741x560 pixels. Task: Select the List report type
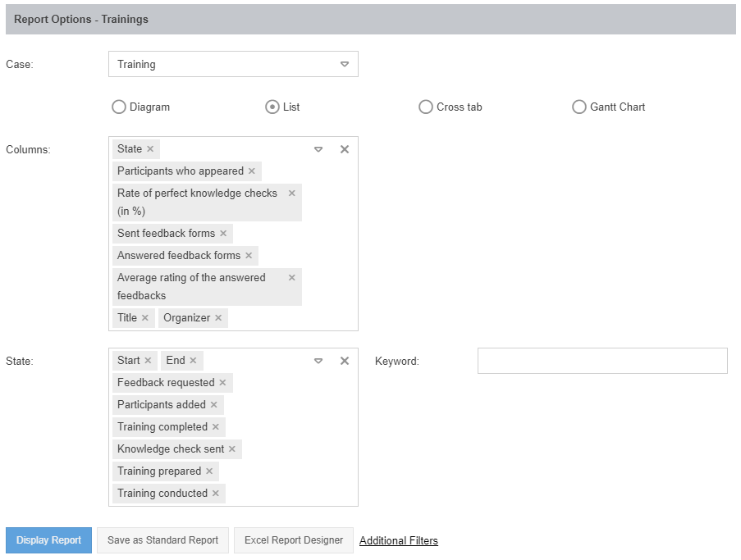(272, 107)
